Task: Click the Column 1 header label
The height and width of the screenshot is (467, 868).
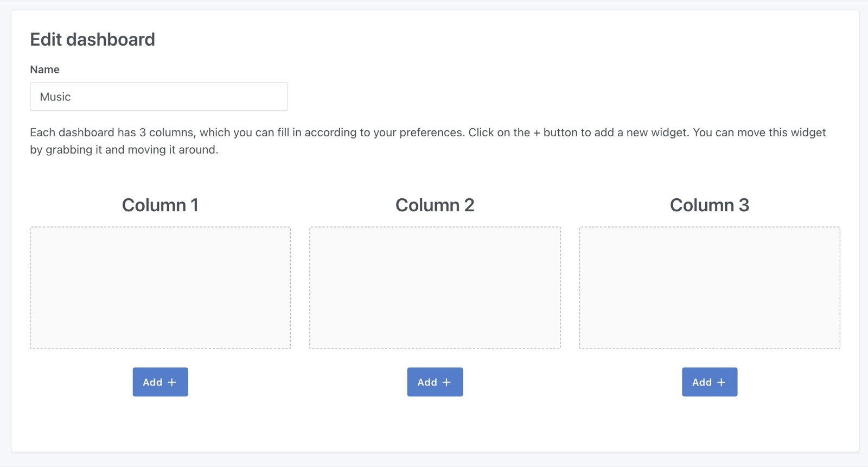Action: [160, 205]
